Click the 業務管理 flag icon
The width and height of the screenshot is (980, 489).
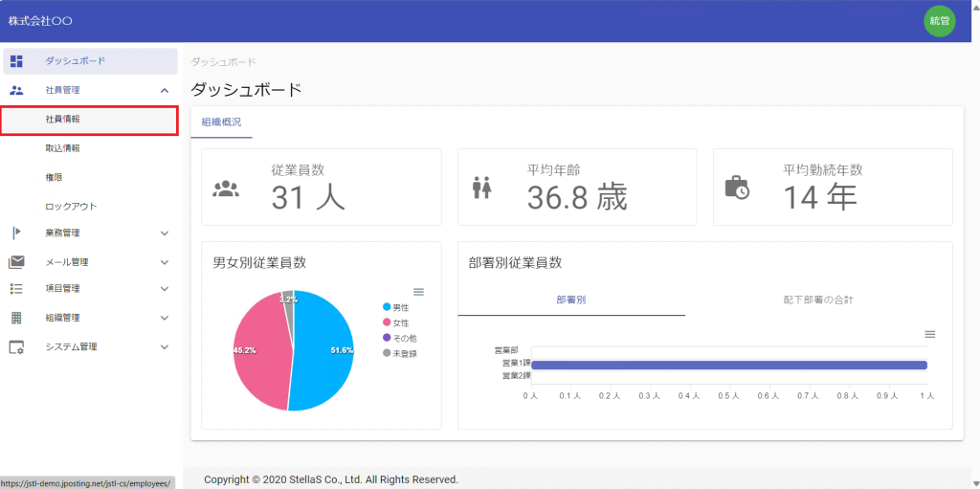pos(16,233)
